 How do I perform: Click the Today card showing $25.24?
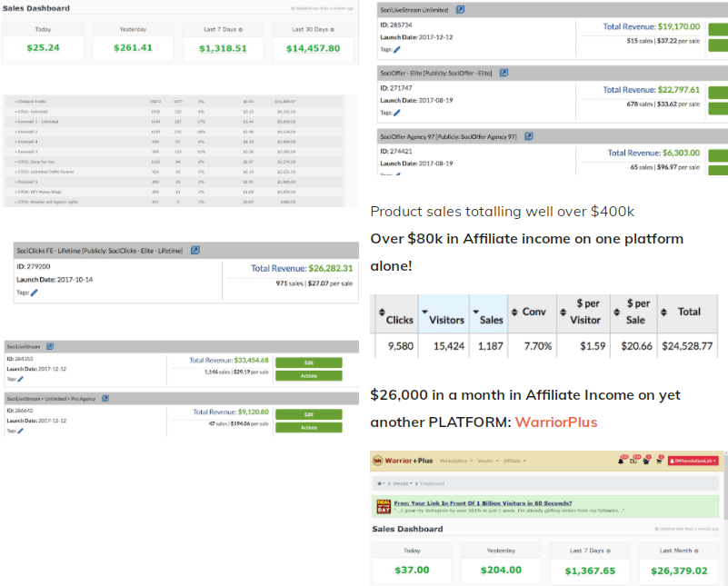[44, 41]
